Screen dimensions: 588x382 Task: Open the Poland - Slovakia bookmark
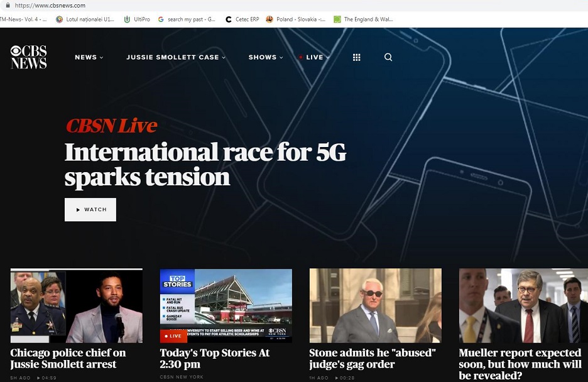click(295, 19)
